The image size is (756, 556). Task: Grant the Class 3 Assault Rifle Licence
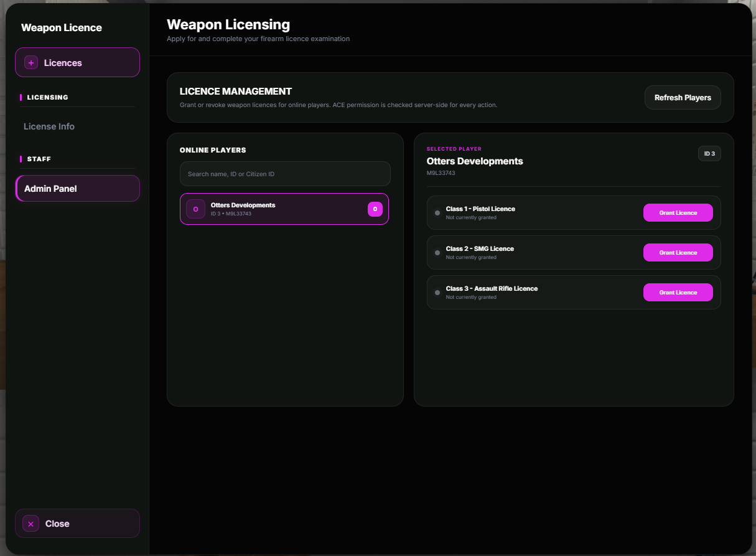tap(678, 293)
